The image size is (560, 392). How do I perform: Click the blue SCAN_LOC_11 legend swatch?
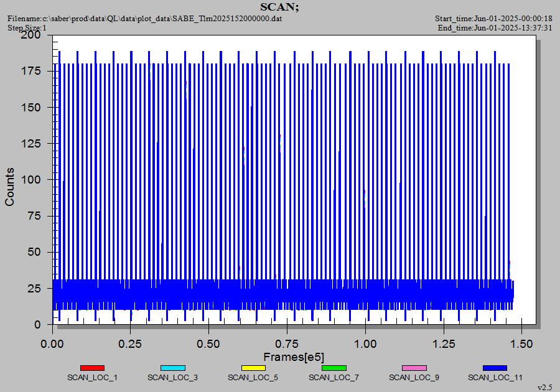pyautogui.click(x=495, y=368)
